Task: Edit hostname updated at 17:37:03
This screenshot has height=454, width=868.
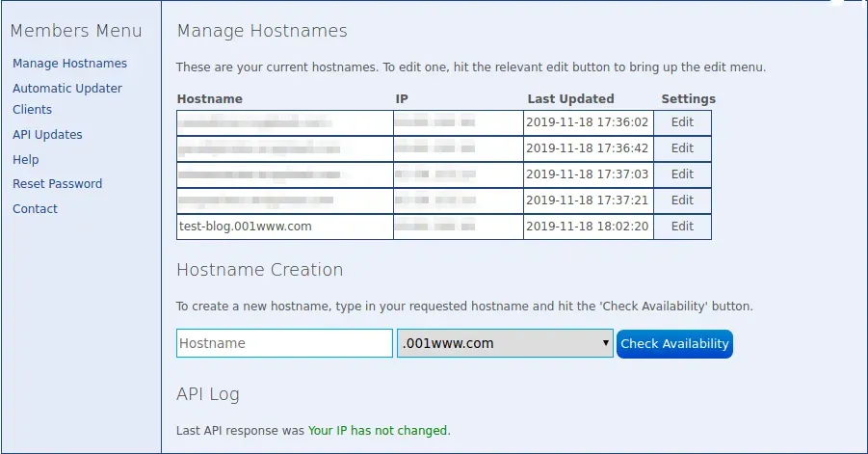Action: pos(682,174)
